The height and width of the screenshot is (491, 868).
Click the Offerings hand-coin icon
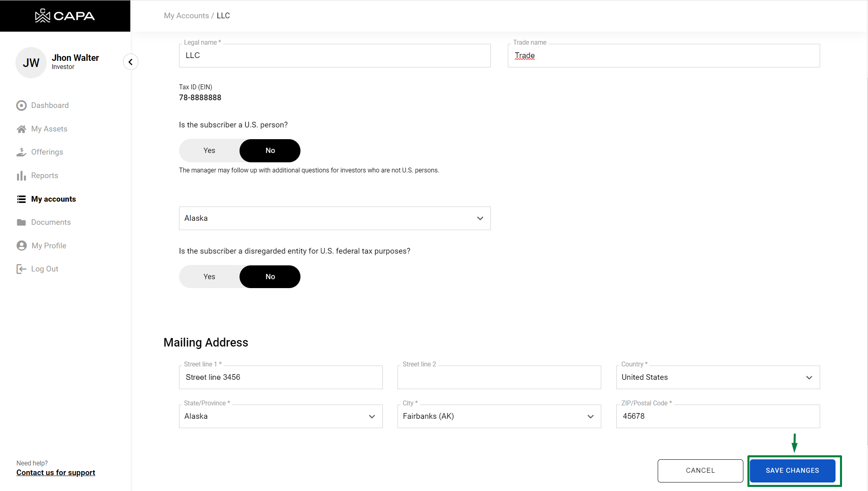(x=22, y=152)
